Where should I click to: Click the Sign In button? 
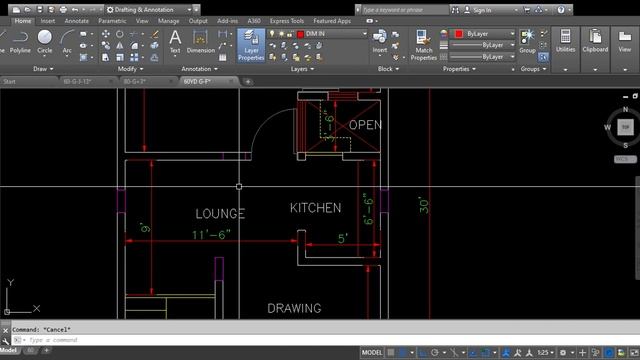point(482,10)
